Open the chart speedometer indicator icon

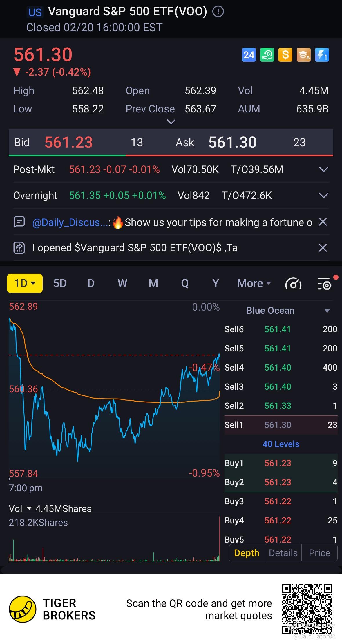click(293, 284)
